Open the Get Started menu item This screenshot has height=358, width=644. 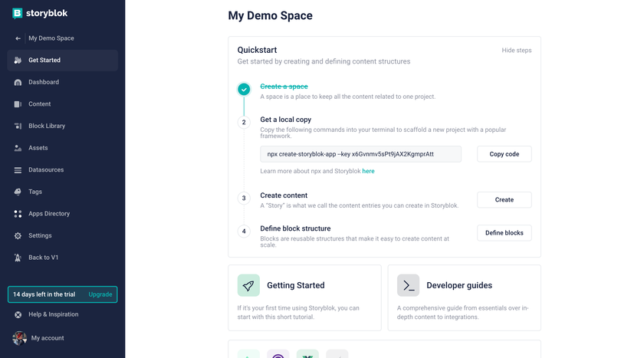[x=62, y=61]
